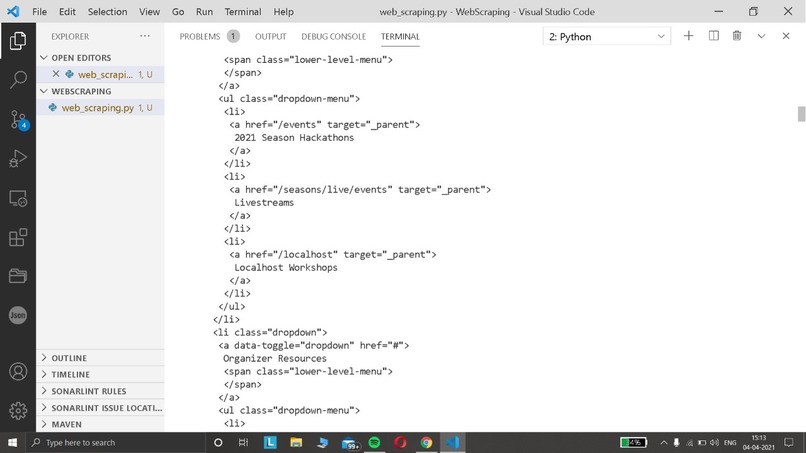
Task: Open Mail app with 99+ badge
Action: 349,442
